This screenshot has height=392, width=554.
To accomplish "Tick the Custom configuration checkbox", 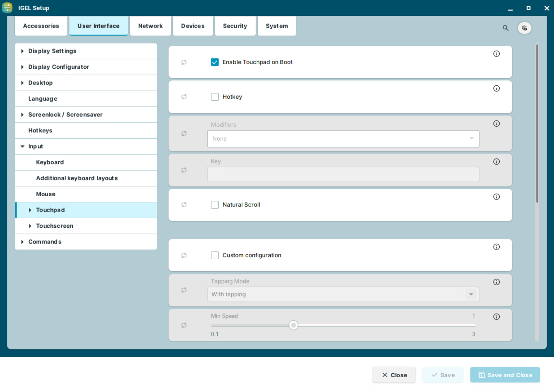I will [x=215, y=255].
